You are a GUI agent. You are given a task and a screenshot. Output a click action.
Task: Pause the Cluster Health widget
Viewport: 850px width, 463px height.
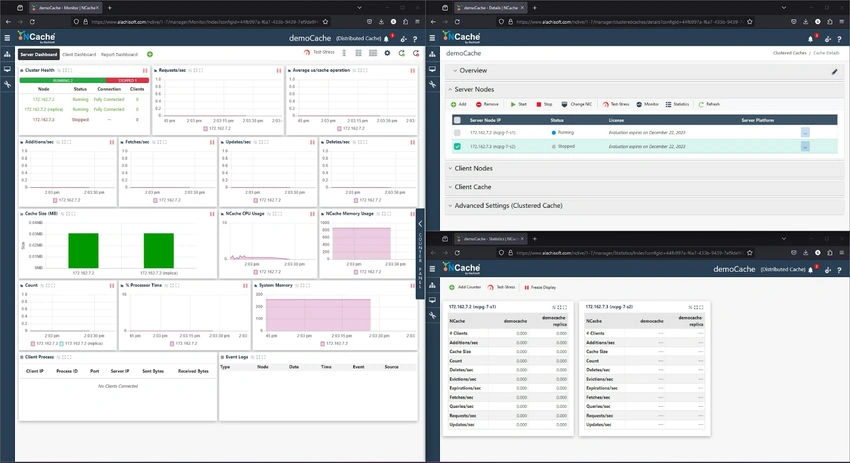[x=145, y=70]
